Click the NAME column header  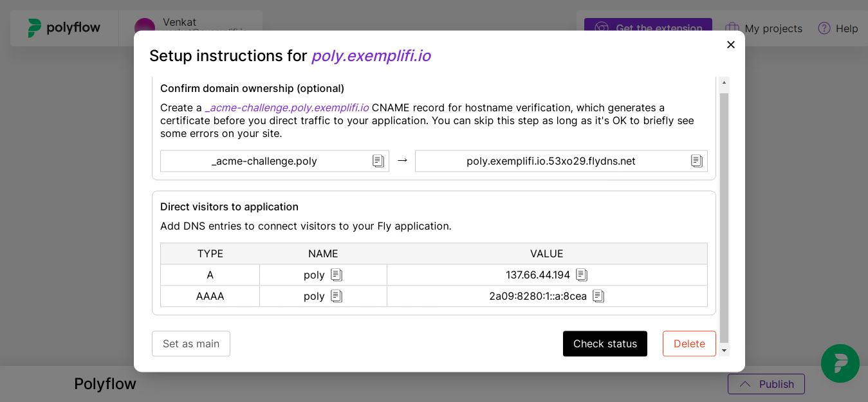pyautogui.click(x=323, y=253)
